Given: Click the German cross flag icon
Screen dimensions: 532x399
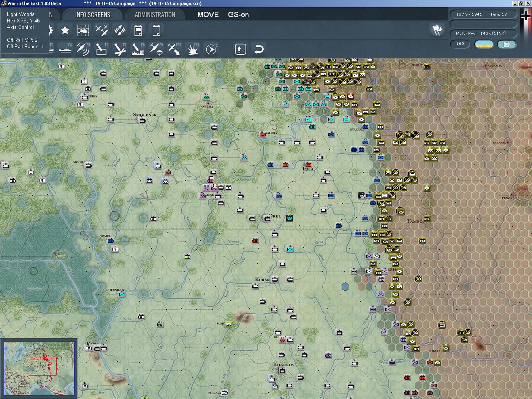Looking at the screenshot, I should (x=526, y=15).
